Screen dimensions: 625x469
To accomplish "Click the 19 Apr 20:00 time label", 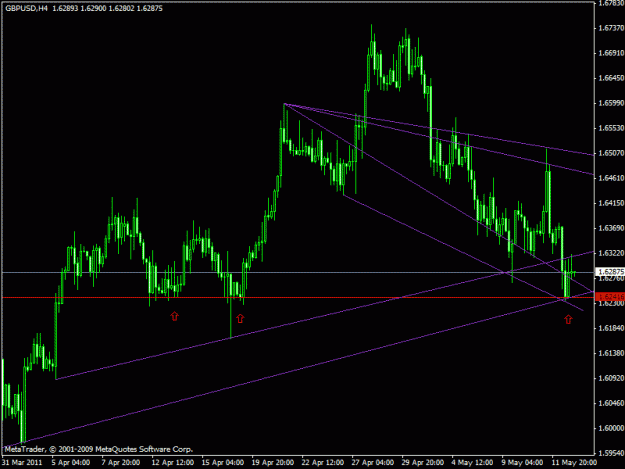I will tap(273, 463).
